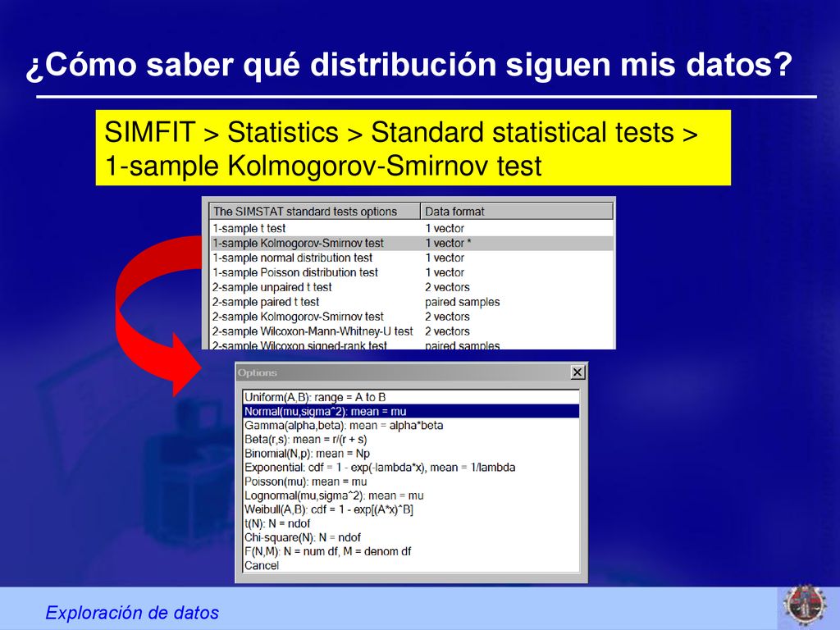Choose Uniform(A,B) distribution option

click(411, 398)
